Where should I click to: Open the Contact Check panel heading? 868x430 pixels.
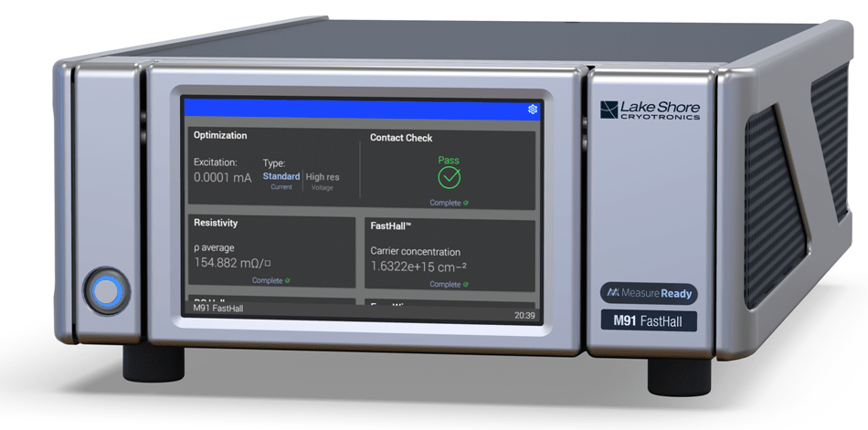click(x=401, y=138)
